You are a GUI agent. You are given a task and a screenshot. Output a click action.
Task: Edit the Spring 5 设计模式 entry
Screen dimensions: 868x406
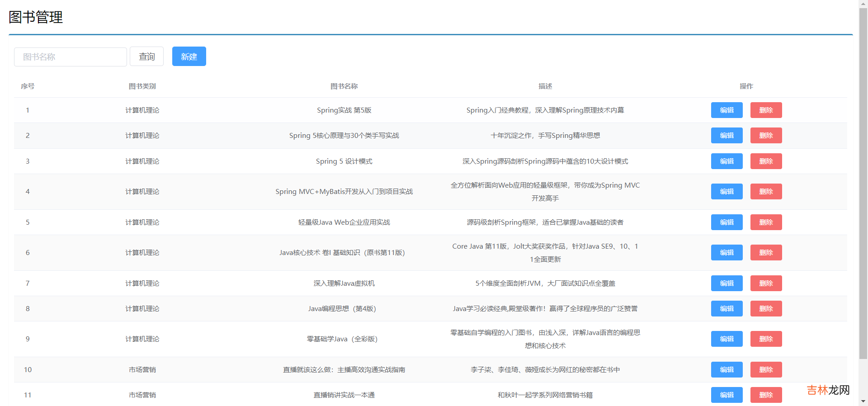pos(727,161)
